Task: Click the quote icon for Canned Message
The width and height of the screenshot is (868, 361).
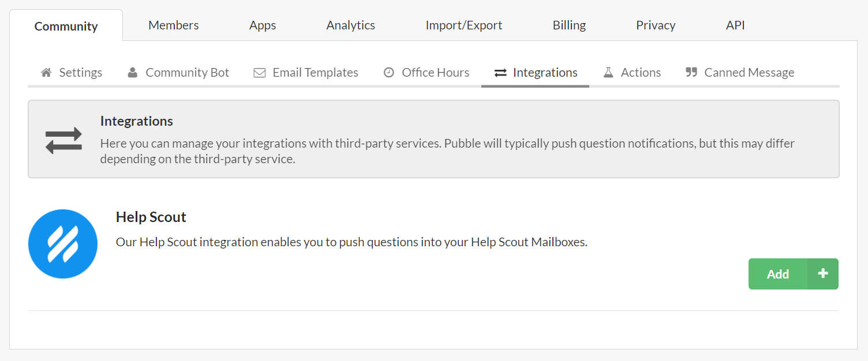Action: coord(691,72)
